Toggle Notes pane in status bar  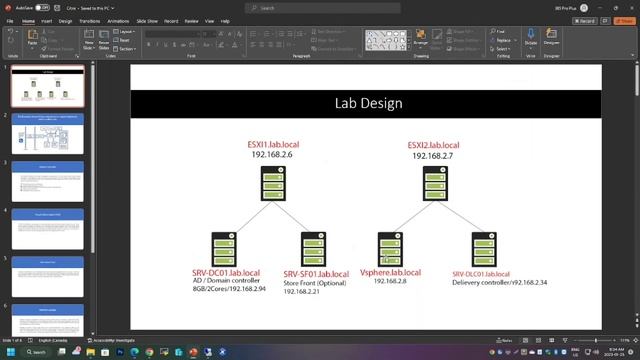(x=504, y=340)
